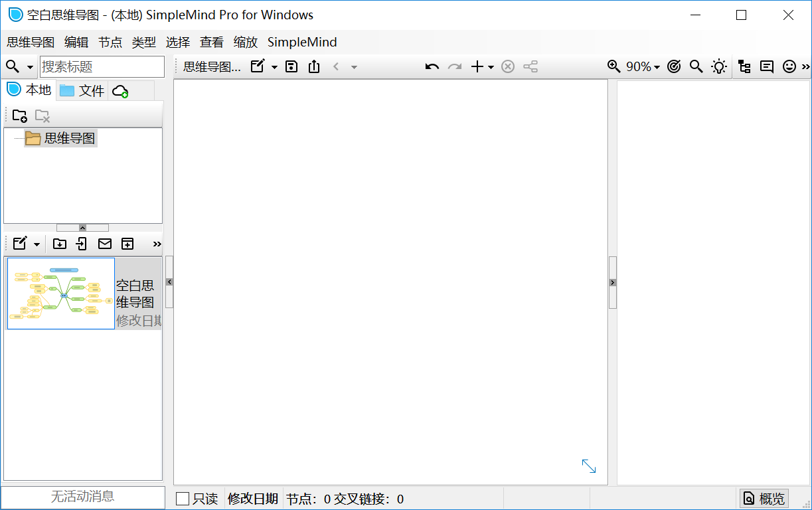
Task: Open new mind map dropdown in main toolbar
Action: coord(274,67)
